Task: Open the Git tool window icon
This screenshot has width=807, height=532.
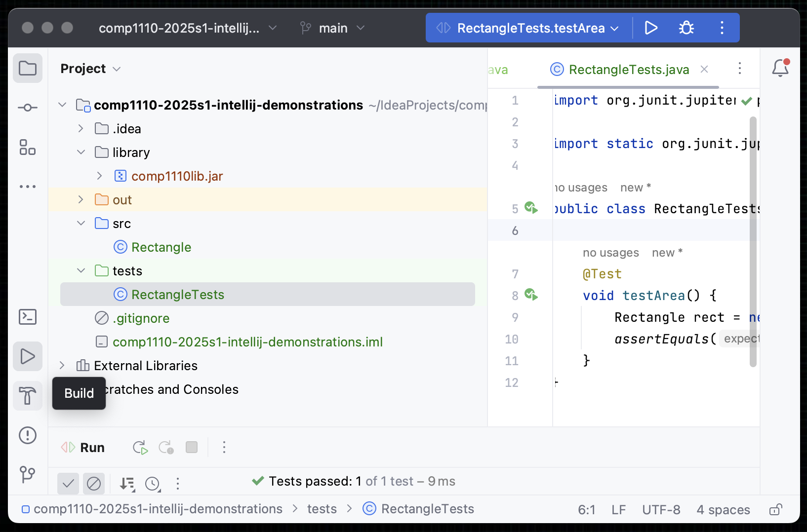Action: pos(28,475)
